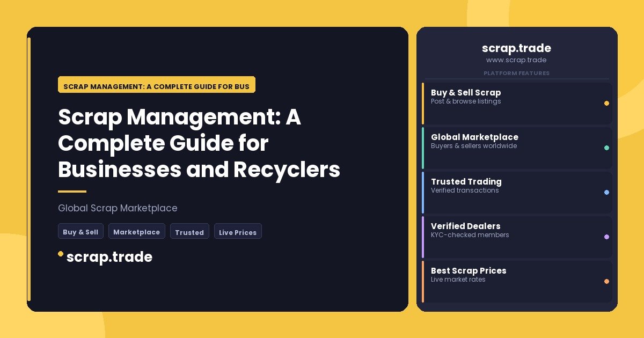This screenshot has width=644, height=338.
Task: Click the yellow dot icon beside Buy & Sell Scrap
Action: point(606,103)
